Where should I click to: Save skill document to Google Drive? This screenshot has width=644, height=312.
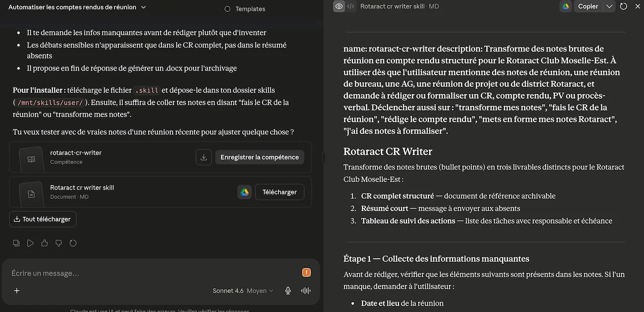[x=245, y=192]
